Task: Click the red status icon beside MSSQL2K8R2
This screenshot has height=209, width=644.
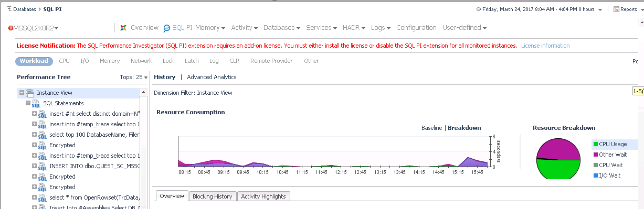Action: coord(11,28)
